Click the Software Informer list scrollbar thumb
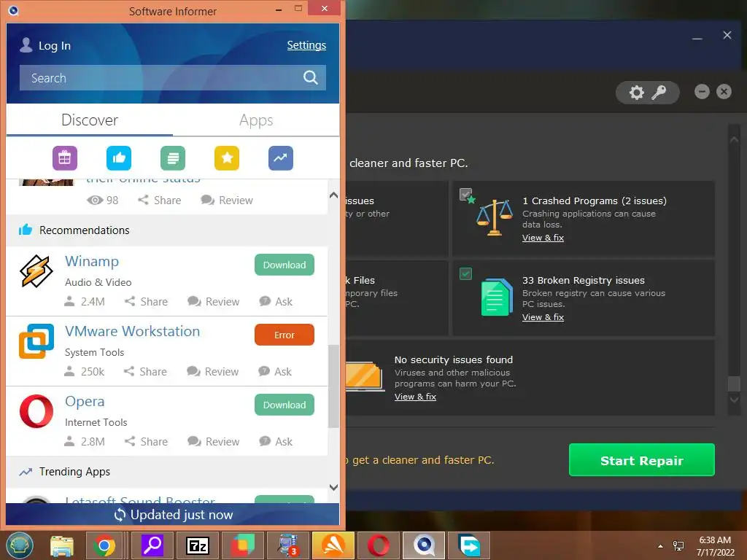 coord(334,386)
